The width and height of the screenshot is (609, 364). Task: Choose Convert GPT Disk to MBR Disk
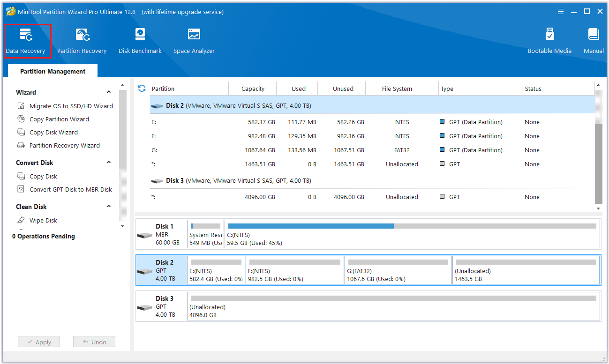65,189
